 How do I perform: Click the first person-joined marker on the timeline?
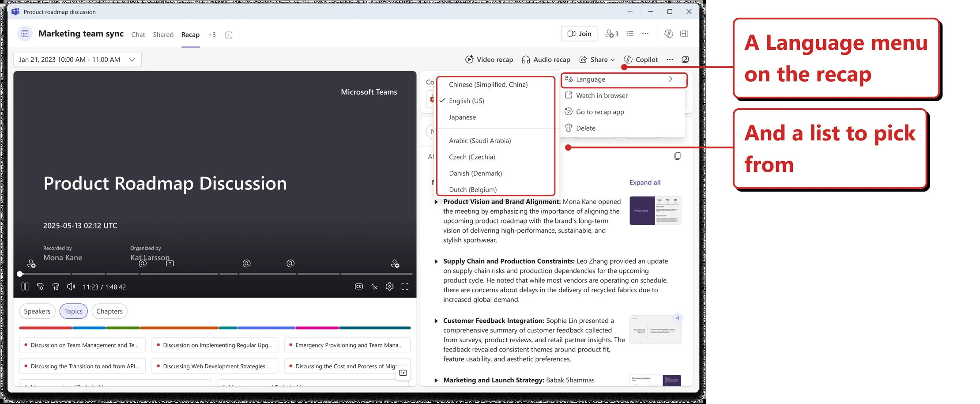31,264
